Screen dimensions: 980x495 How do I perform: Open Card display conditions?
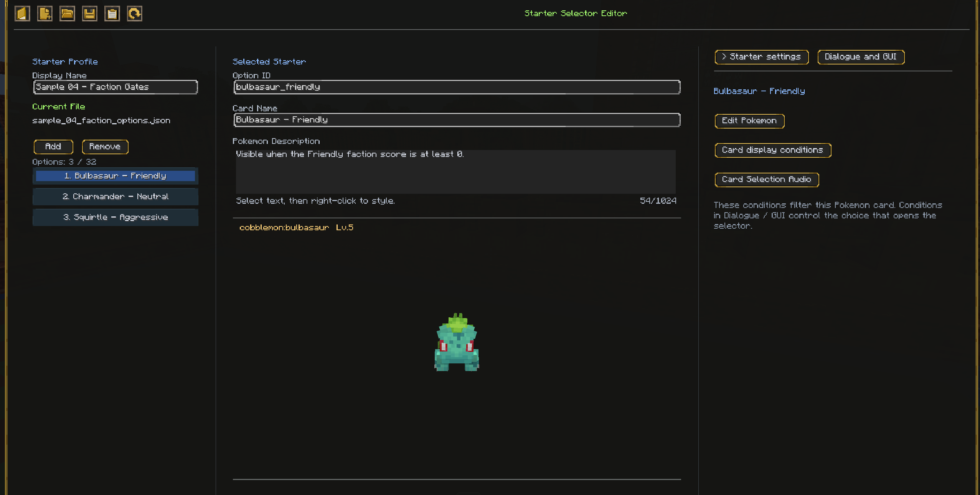click(773, 150)
